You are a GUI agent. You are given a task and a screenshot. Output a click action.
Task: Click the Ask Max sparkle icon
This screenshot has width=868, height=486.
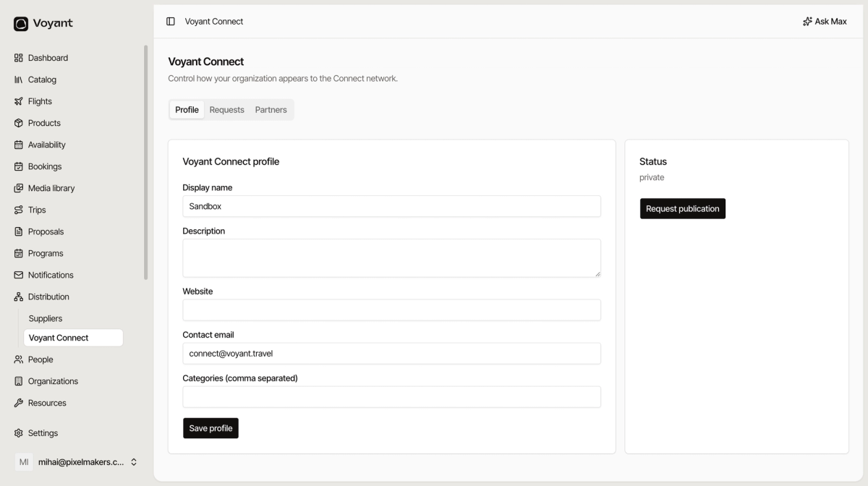pyautogui.click(x=807, y=22)
